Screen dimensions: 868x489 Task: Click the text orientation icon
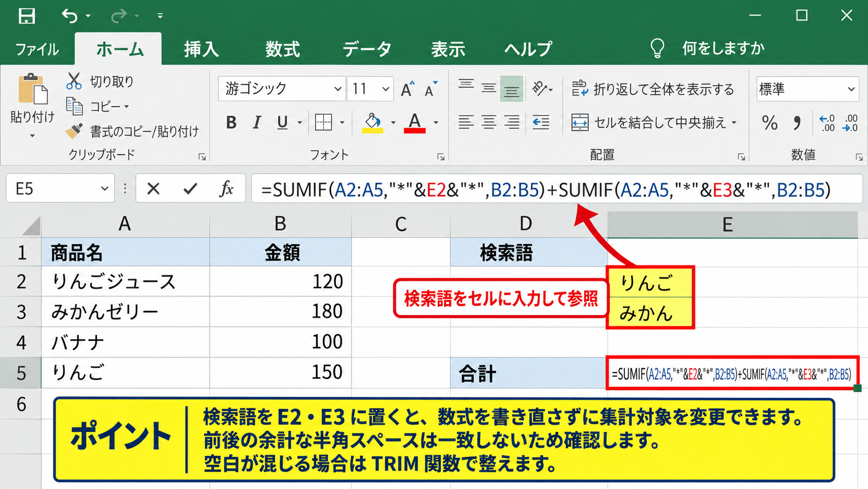coord(540,89)
